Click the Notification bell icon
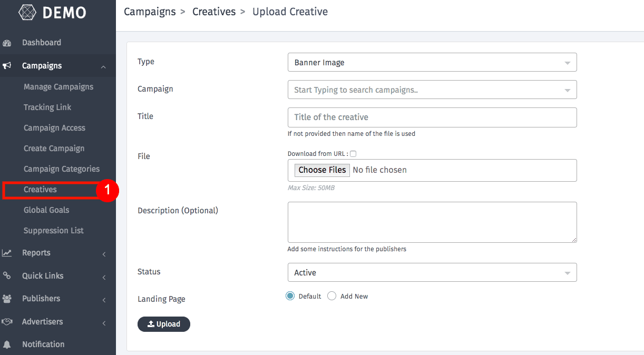The width and height of the screenshot is (644, 355). pos(7,344)
